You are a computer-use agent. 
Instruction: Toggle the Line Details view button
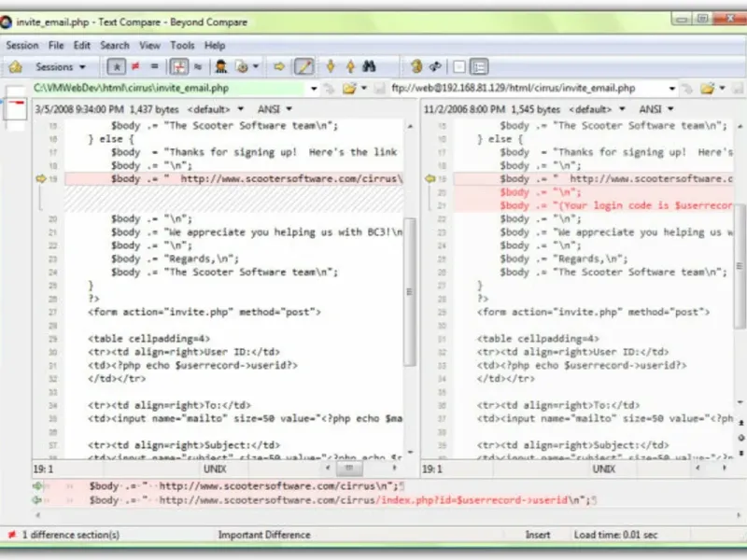click(479, 66)
